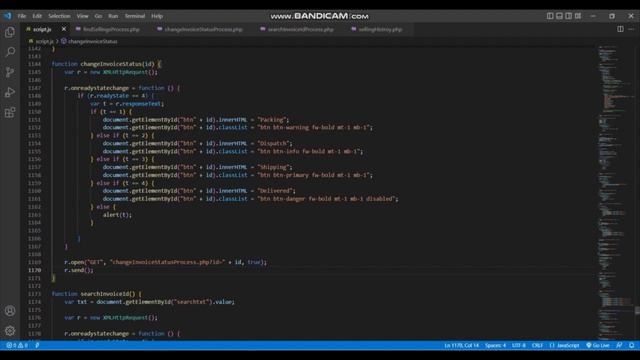Click r.open on line 1169
Viewport: 640px width, 360px height.
[x=73, y=262]
